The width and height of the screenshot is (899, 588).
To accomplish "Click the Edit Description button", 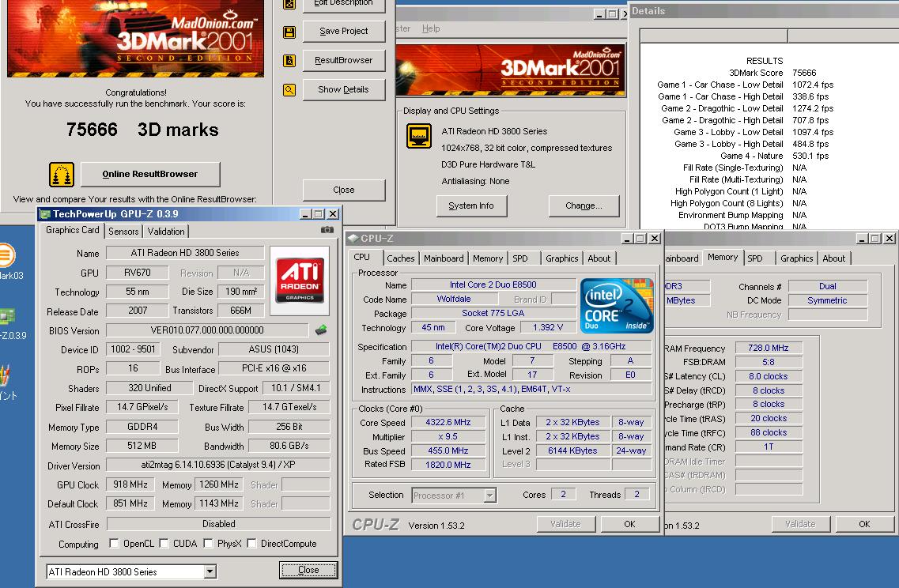I will tap(344, 6).
